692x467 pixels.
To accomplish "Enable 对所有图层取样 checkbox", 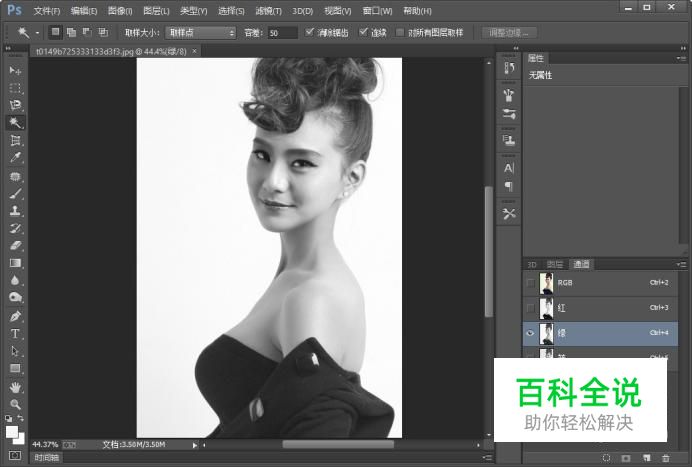I will (400, 32).
